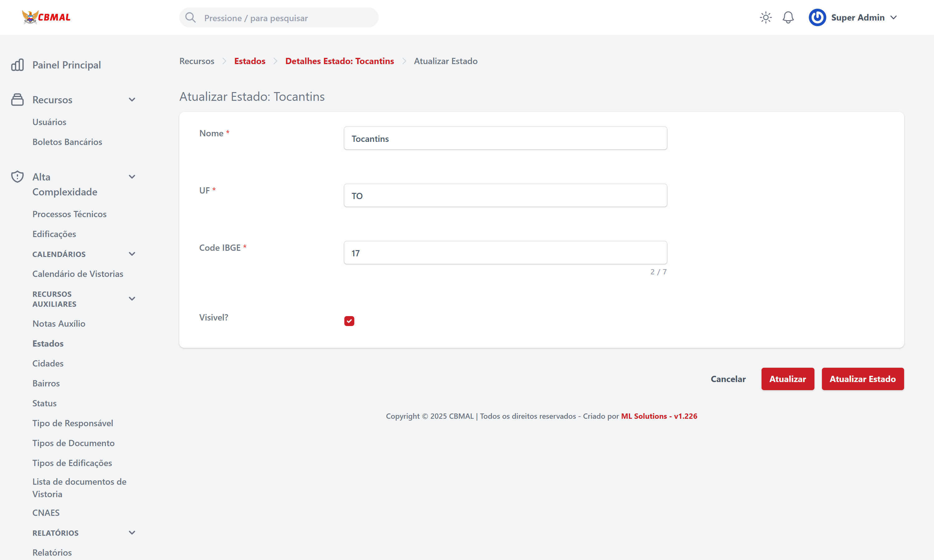Open the Super Admin user dropdown
This screenshot has width=934, height=560.
pyautogui.click(x=893, y=17)
